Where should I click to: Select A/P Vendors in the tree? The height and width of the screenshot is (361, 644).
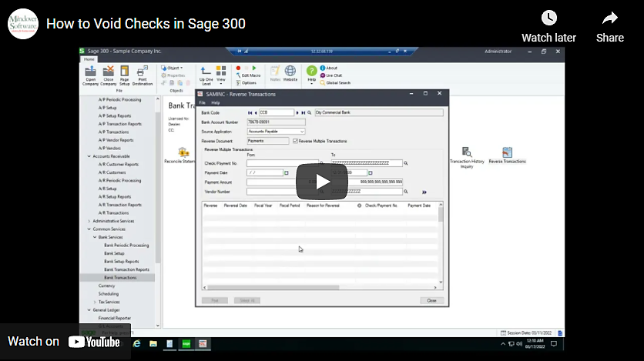pos(109,148)
